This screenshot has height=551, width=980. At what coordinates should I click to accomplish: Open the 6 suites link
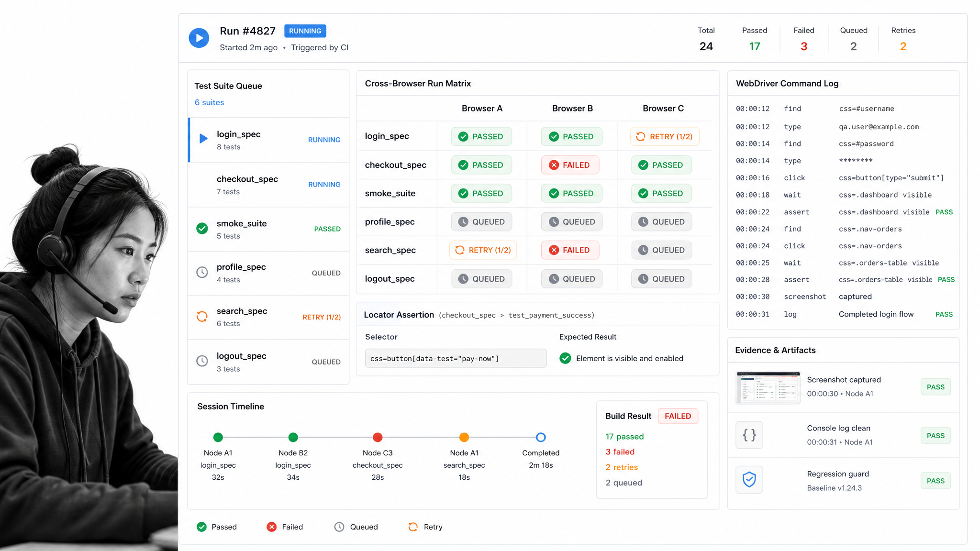209,102
